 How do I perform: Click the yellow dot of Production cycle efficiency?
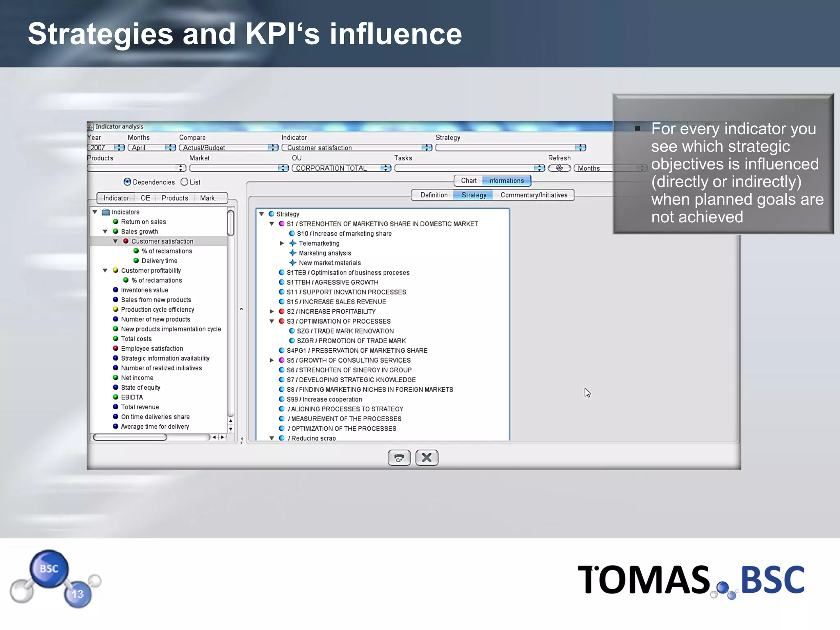point(116,309)
